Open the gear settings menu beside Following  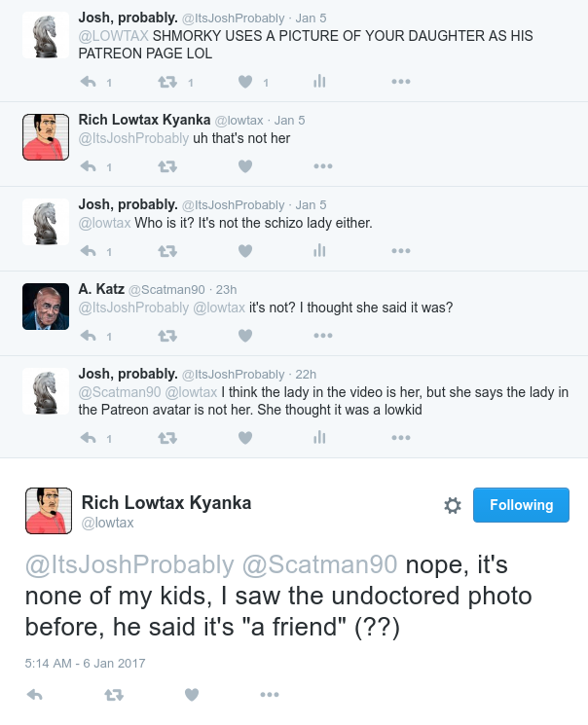pyautogui.click(x=453, y=505)
